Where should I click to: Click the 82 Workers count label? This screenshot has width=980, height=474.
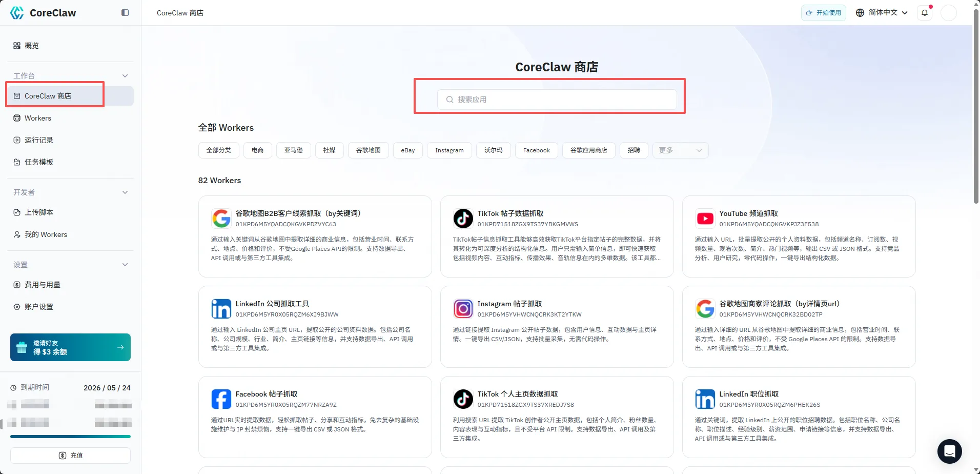(219, 181)
